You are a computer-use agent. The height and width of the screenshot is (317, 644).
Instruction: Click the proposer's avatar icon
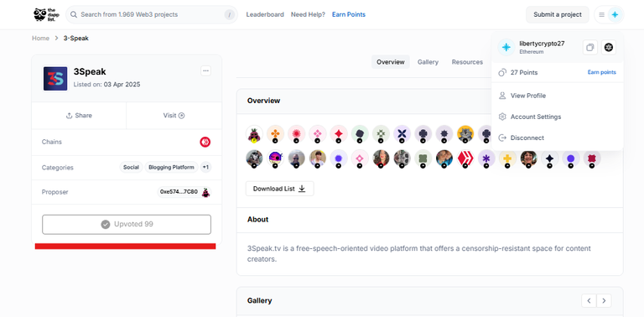[205, 192]
